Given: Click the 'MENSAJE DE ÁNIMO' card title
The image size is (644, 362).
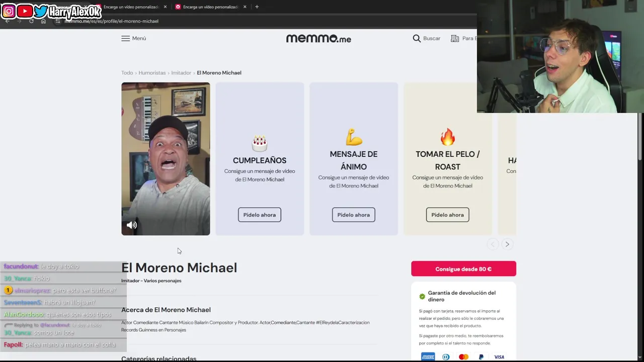Looking at the screenshot, I should pos(354,160).
